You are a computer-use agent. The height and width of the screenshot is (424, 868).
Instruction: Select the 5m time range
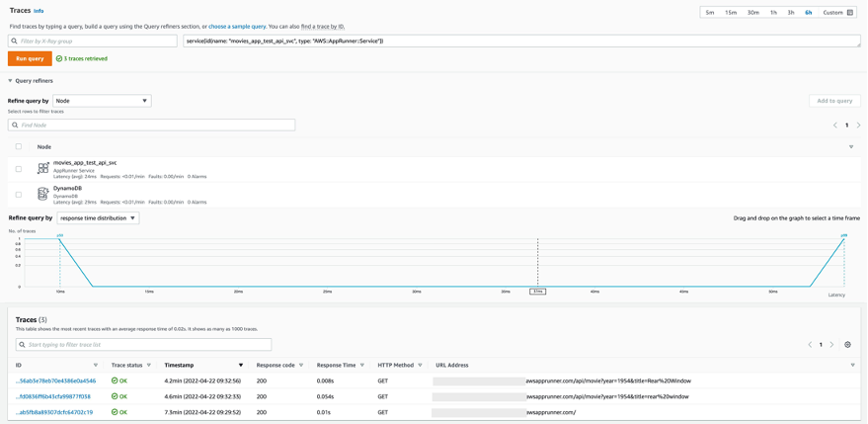pos(710,12)
